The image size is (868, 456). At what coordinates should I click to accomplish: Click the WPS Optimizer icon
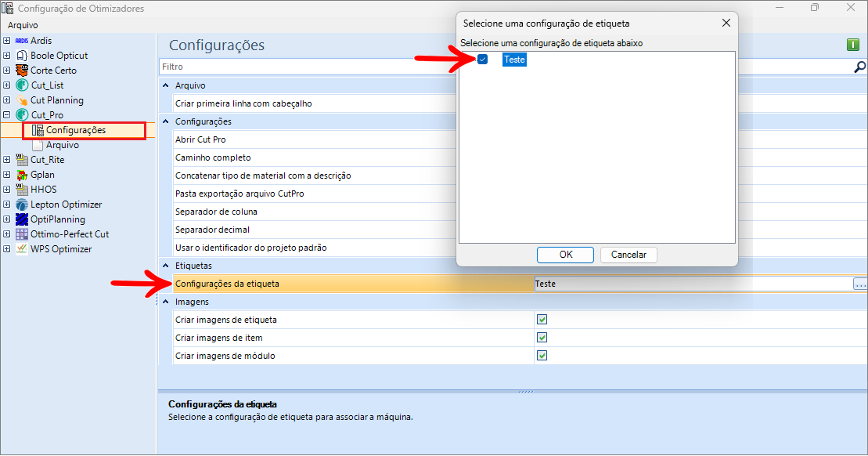(x=22, y=249)
